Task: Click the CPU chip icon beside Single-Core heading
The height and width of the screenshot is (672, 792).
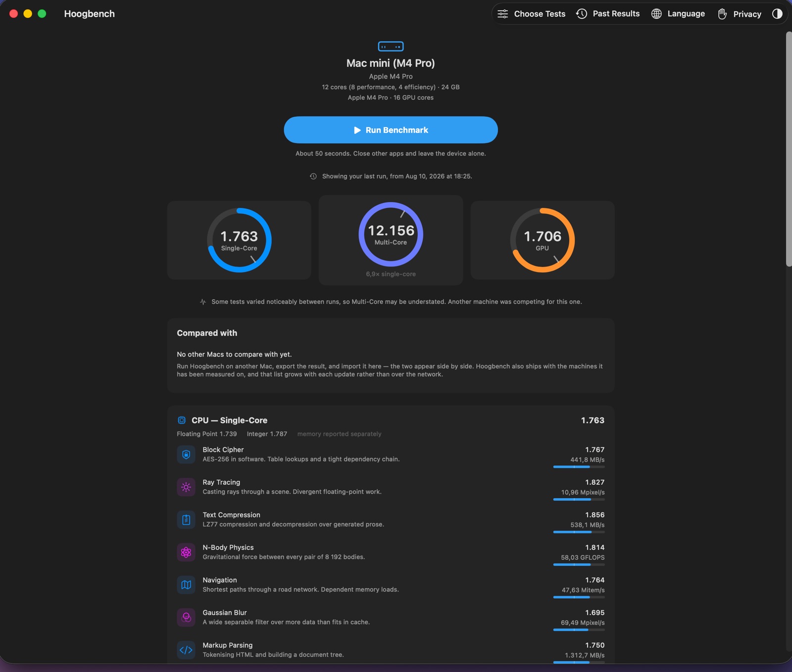Action: coord(182,420)
